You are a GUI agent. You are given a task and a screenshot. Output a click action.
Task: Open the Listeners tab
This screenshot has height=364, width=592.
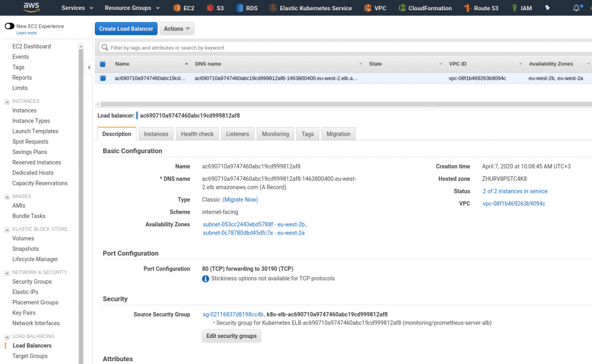point(238,133)
